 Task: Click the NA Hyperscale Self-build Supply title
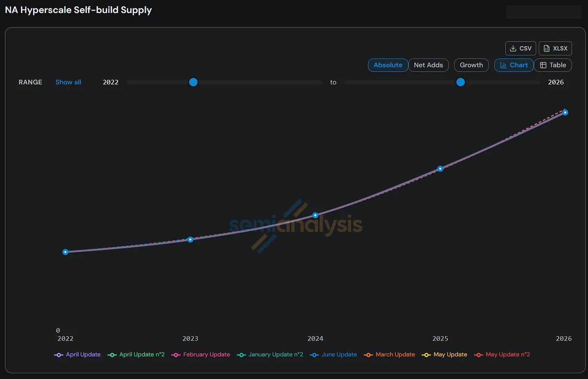(x=78, y=10)
